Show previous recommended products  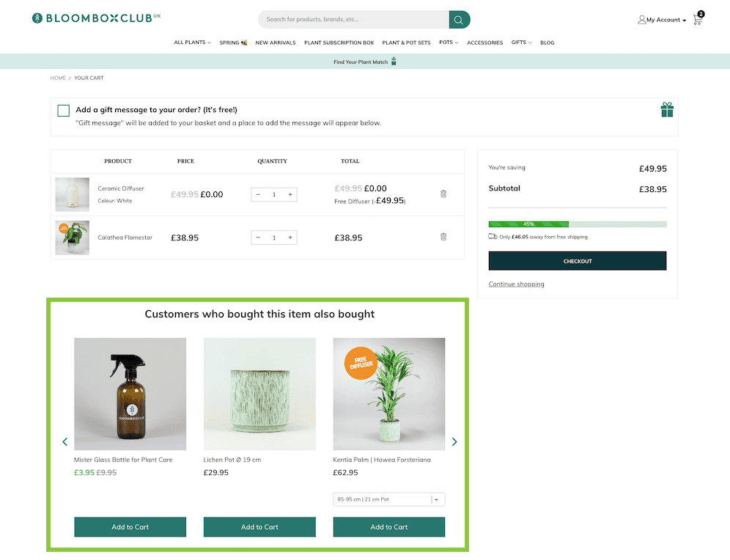click(64, 441)
